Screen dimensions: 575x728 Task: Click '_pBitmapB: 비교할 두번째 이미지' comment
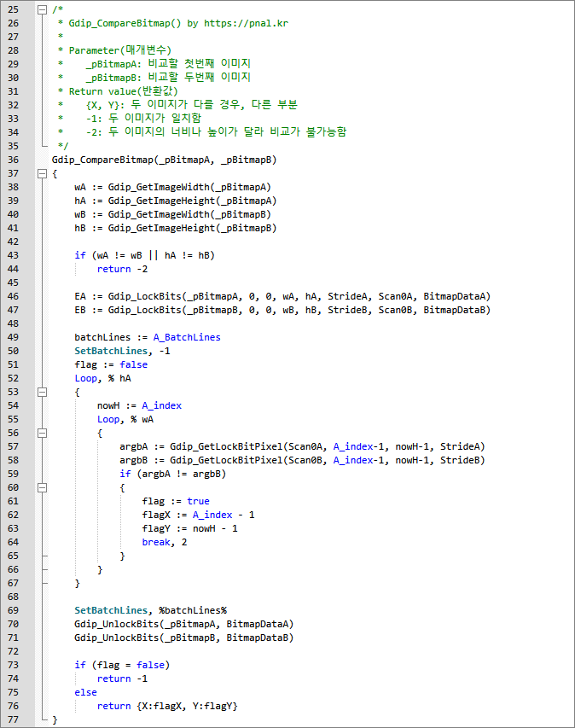168,77
